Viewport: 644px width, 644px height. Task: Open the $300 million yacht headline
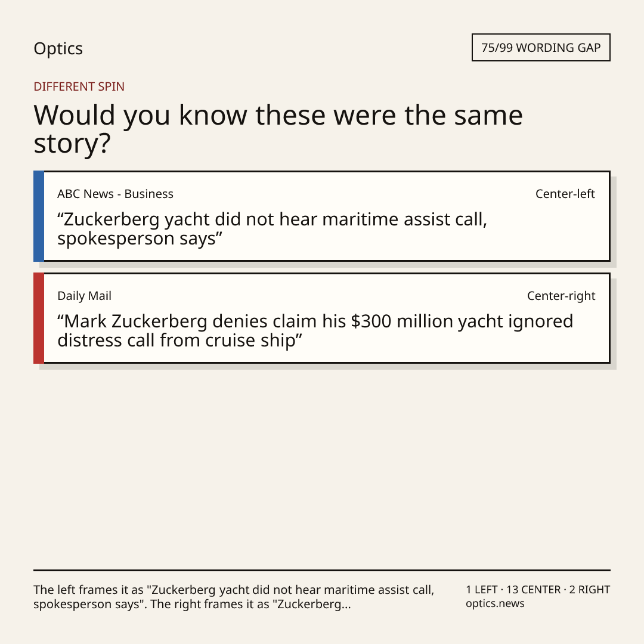[x=315, y=330]
